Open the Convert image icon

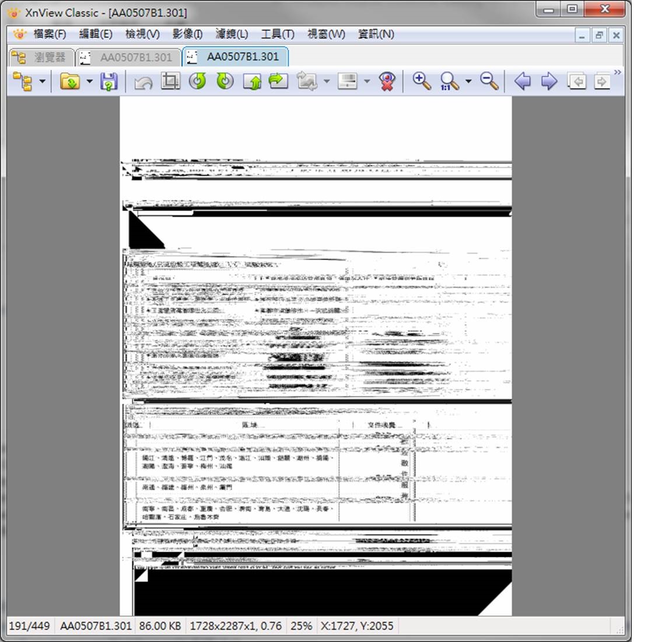307,82
